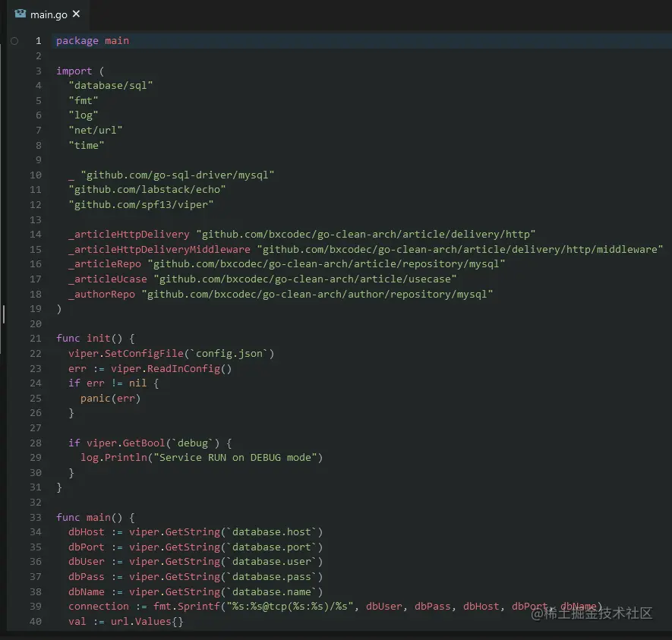Click the "fmt" import string
The width and height of the screenshot is (672, 640).
point(83,101)
